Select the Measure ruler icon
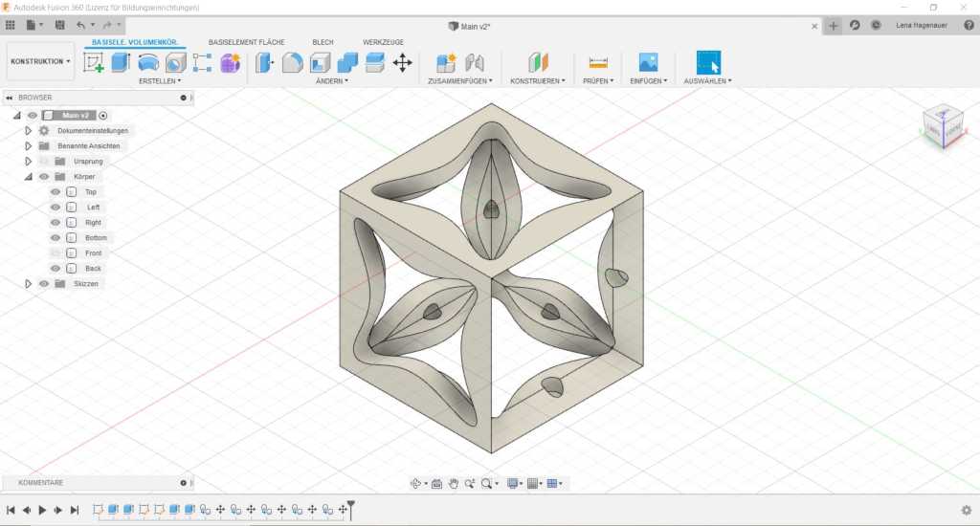The height and width of the screenshot is (526, 980). tap(598, 62)
